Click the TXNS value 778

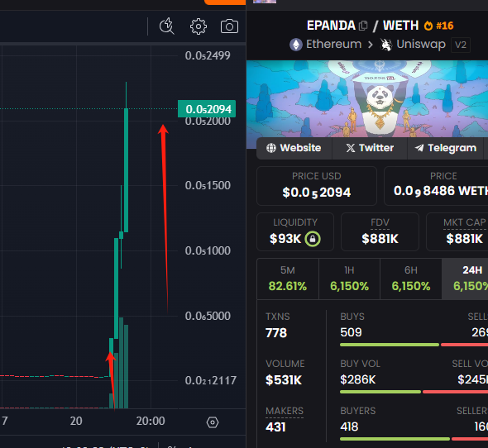(x=276, y=333)
